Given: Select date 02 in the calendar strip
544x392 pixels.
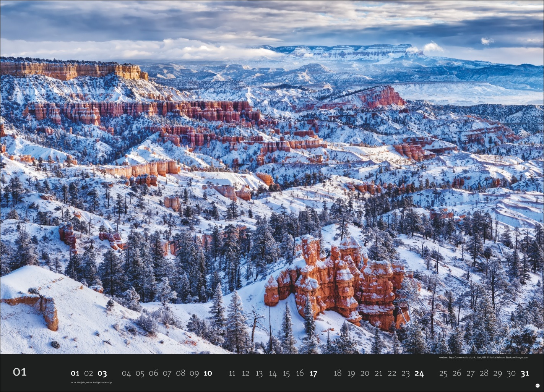Looking at the screenshot, I should click(x=89, y=373).
